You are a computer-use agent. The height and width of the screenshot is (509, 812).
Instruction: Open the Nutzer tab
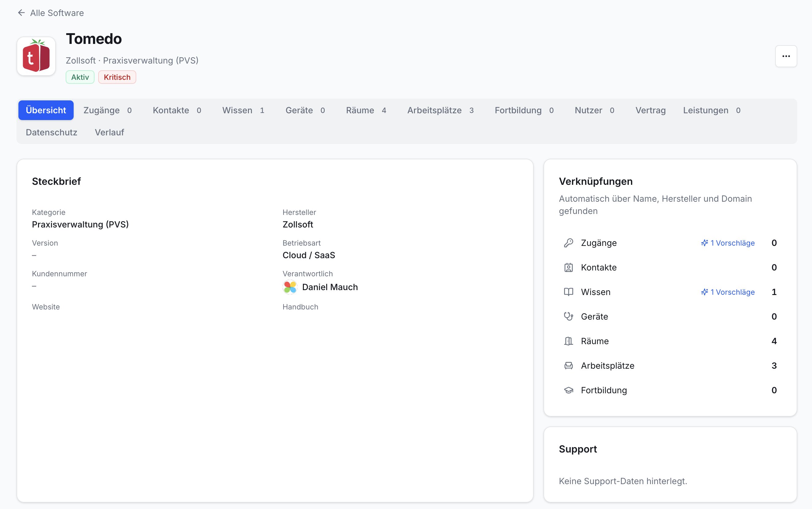pyautogui.click(x=594, y=110)
